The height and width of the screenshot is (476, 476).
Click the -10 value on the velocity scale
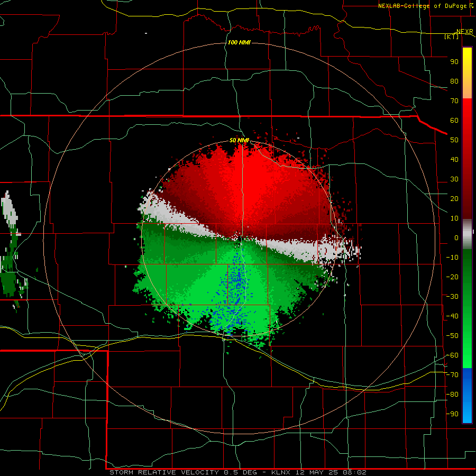pos(452,258)
